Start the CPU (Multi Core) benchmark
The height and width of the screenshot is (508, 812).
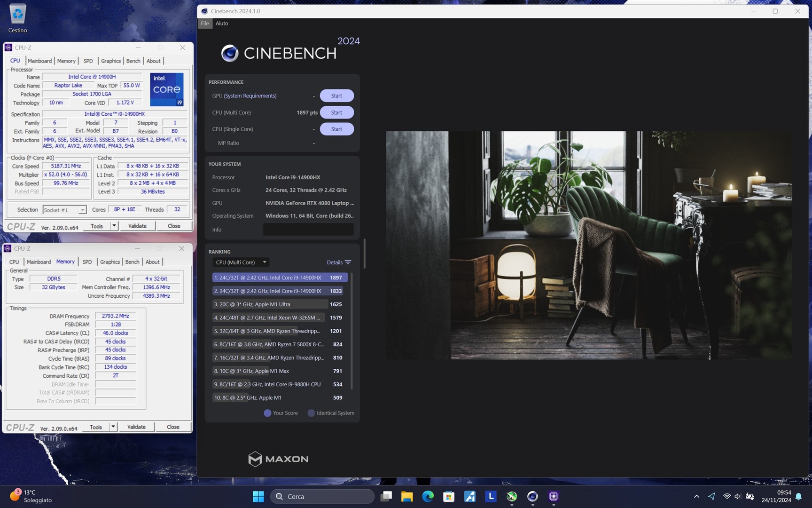click(x=336, y=112)
